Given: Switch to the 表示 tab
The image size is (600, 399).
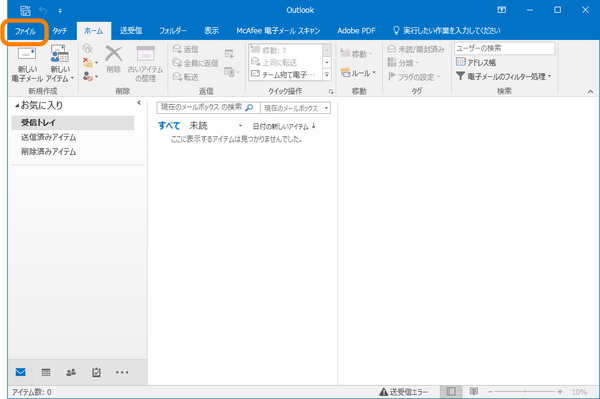Looking at the screenshot, I should point(212,31).
